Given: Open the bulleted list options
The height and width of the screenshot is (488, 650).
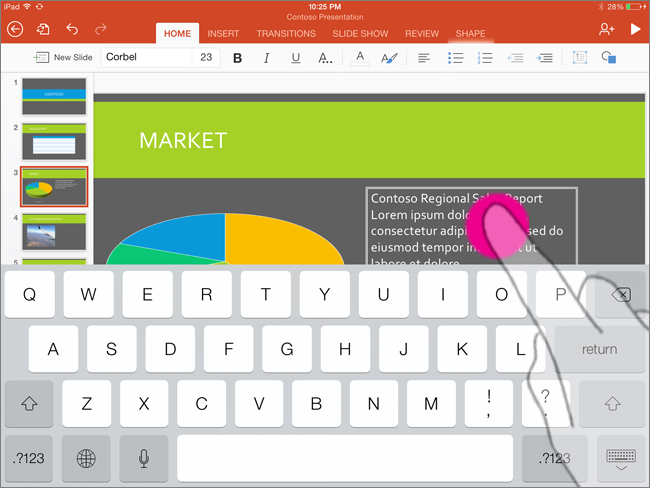Looking at the screenshot, I should click(x=455, y=58).
